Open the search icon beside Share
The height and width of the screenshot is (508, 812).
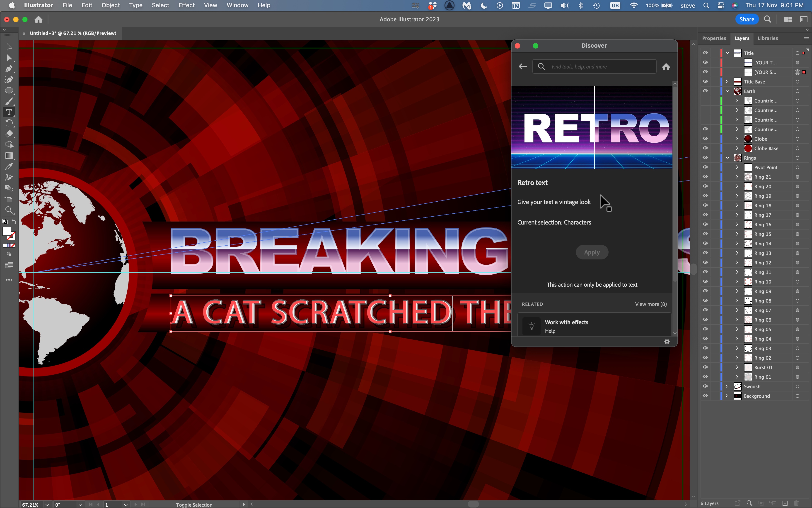767,19
